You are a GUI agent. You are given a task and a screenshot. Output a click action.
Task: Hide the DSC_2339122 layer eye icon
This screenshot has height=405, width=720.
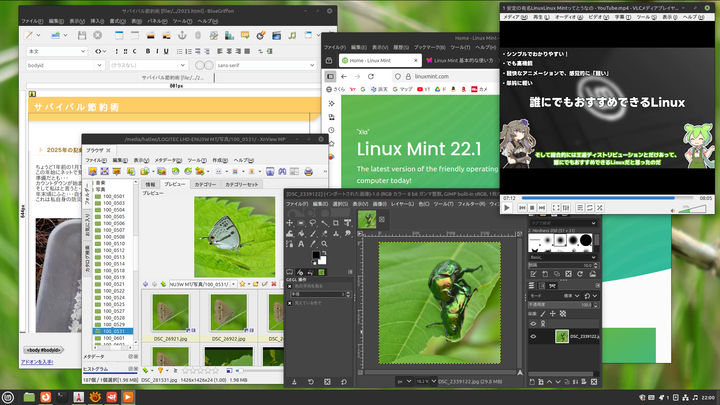[x=533, y=336]
